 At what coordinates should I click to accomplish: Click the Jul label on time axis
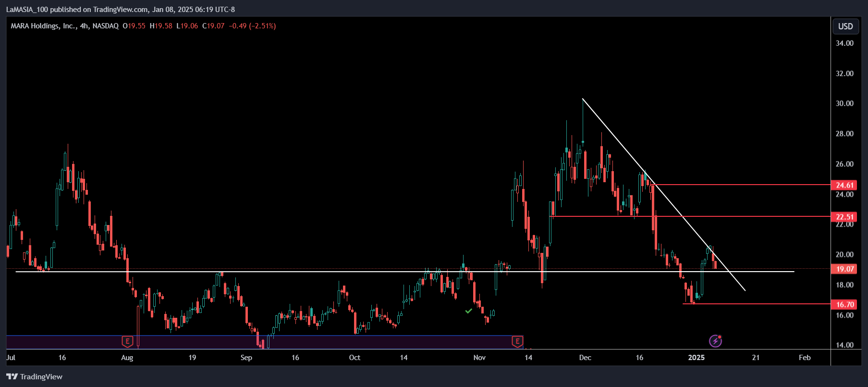click(x=11, y=358)
